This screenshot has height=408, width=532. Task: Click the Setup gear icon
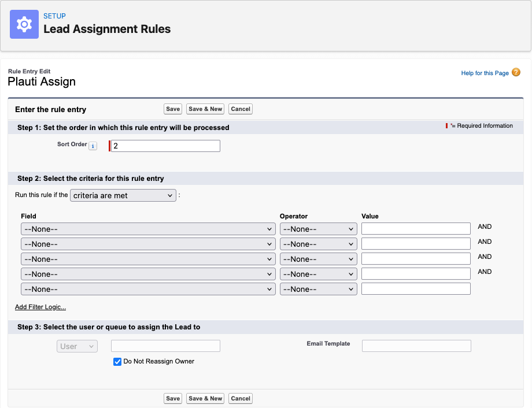click(24, 24)
